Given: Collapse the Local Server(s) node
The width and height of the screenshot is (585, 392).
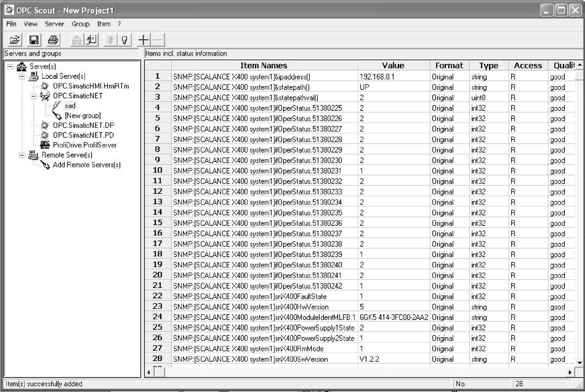Looking at the screenshot, I should click(x=22, y=76).
